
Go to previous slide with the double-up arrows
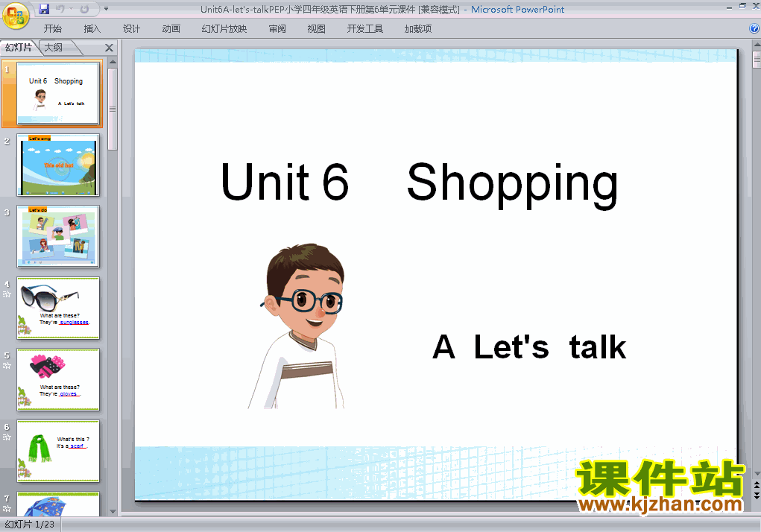[x=757, y=484]
